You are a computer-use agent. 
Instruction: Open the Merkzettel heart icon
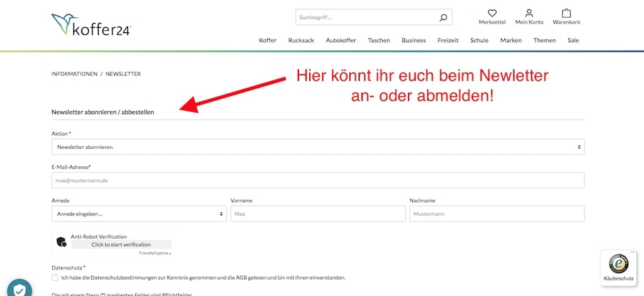click(x=492, y=14)
